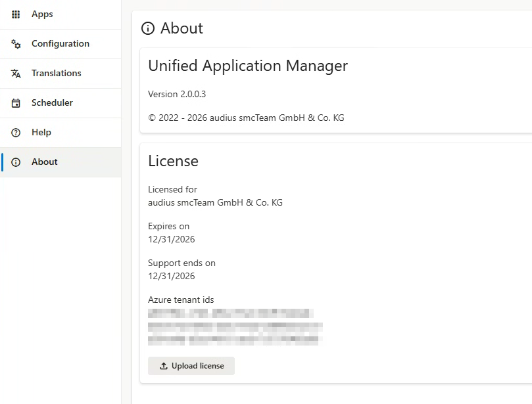Click the date under Expires on
The width and height of the screenshot is (532, 404).
pos(172,239)
